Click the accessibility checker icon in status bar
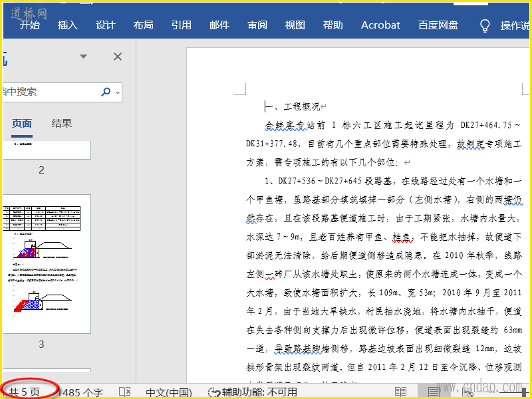The width and height of the screenshot is (532, 399). click(x=214, y=392)
